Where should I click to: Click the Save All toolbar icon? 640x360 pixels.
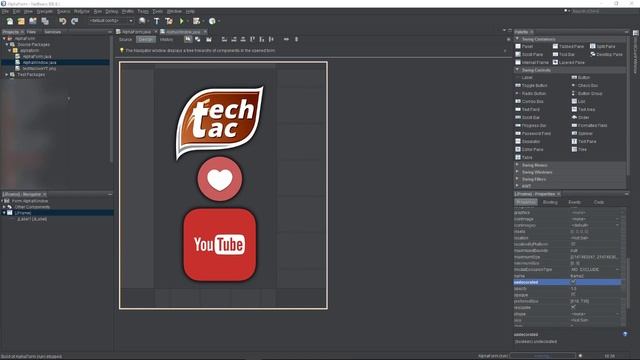(x=45, y=21)
